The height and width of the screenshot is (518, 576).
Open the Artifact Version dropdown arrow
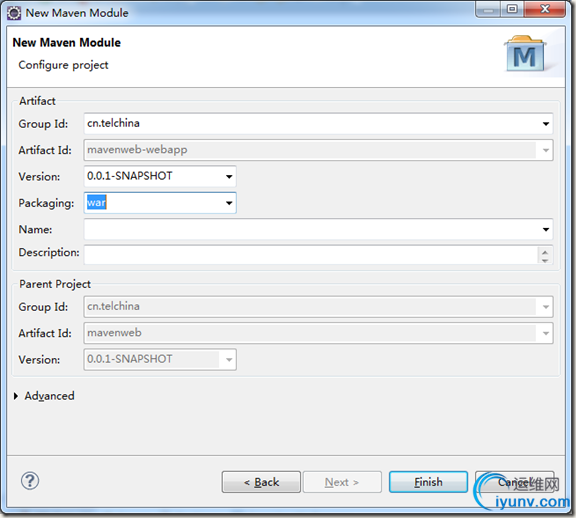click(229, 176)
